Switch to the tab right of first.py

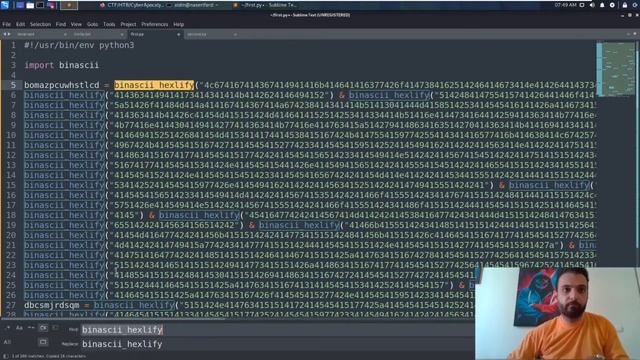(x=211, y=34)
